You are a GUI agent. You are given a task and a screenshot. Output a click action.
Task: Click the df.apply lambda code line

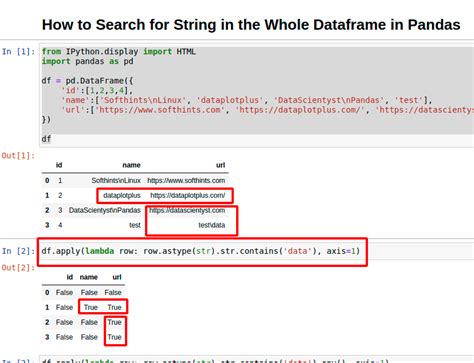coord(201,251)
